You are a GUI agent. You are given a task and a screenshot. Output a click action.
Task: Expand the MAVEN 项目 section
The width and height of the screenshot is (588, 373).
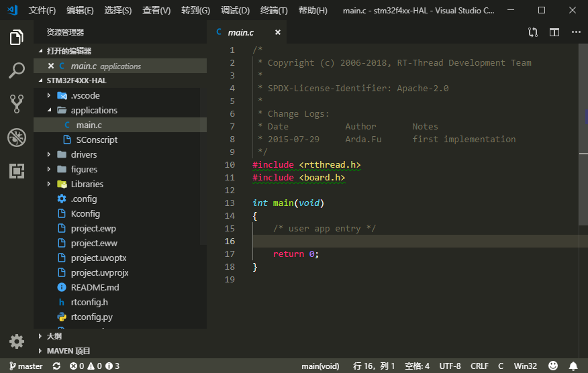pyautogui.click(x=120, y=351)
